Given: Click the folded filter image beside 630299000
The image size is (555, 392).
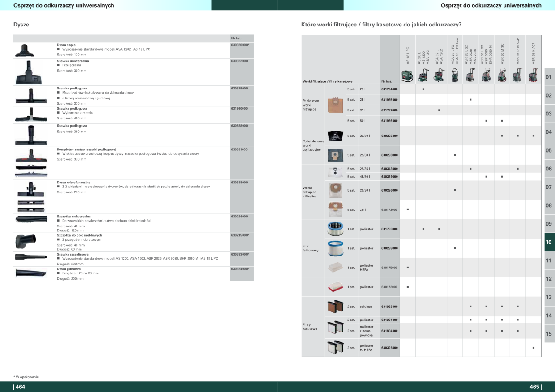Looking at the screenshot, I should coord(335,248).
